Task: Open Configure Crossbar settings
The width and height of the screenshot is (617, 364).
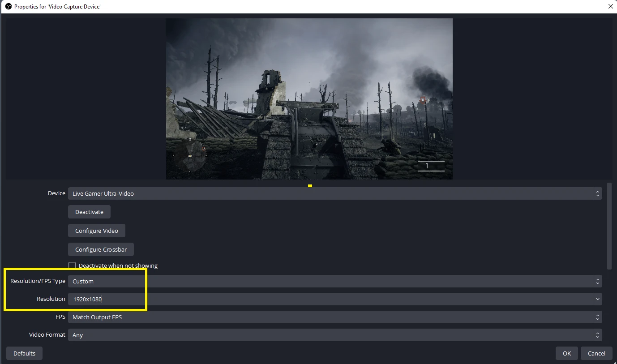Action: 101,249
